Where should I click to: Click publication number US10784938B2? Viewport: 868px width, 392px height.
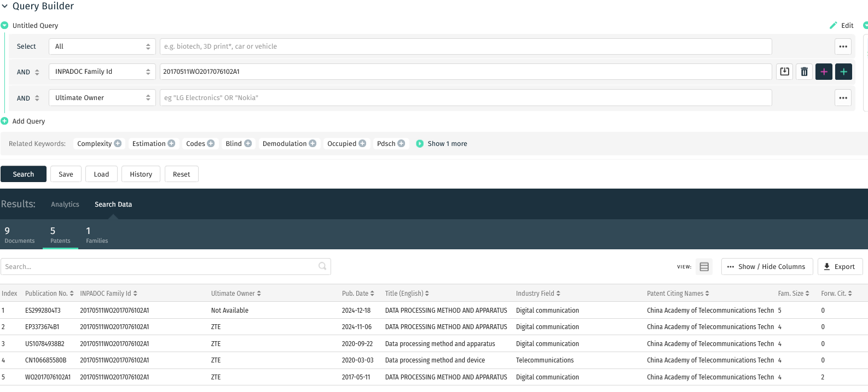tap(45, 344)
